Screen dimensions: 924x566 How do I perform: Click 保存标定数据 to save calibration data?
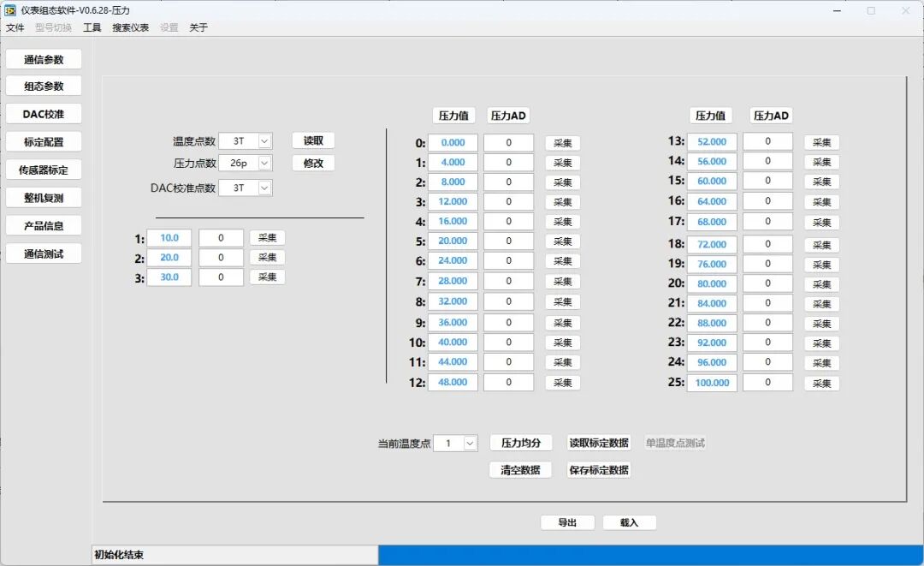click(x=598, y=469)
